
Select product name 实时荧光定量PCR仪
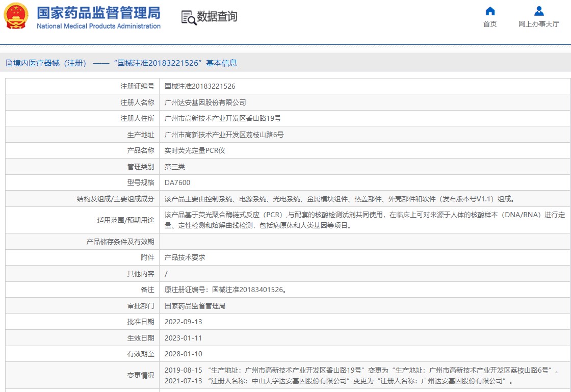[195, 151]
